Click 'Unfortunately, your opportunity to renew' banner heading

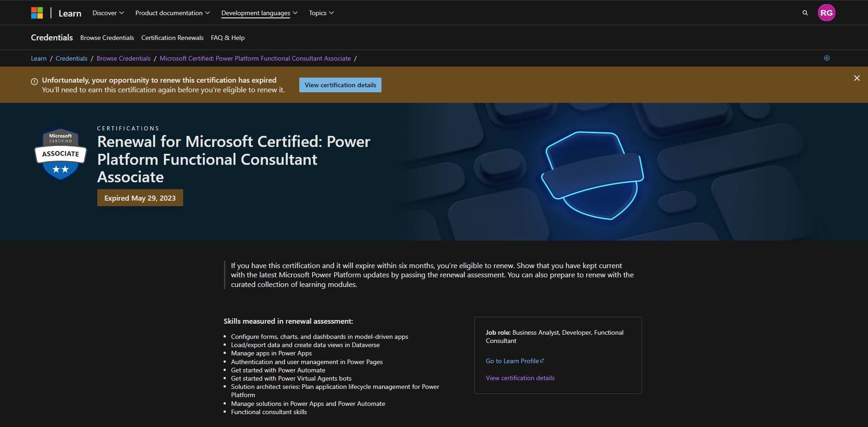pyautogui.click(x=159, y=80)
